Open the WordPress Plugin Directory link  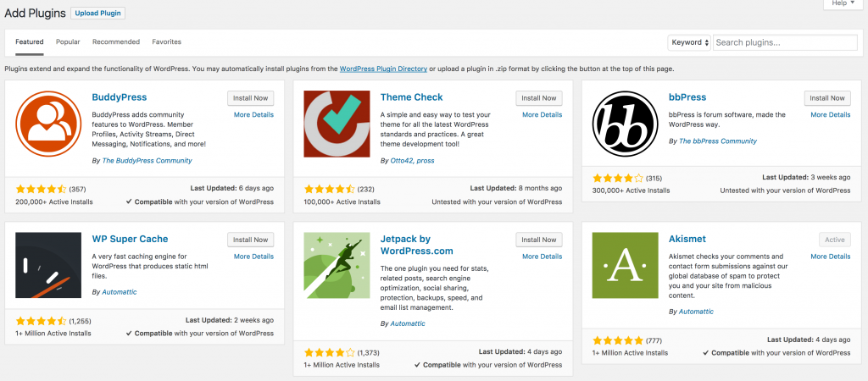383,69
